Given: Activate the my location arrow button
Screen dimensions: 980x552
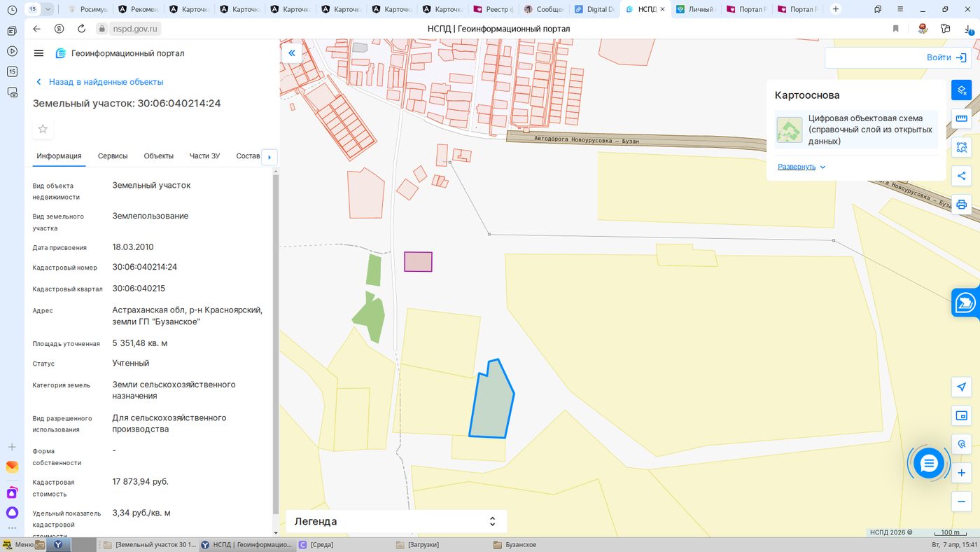Looking at the screenshot, I should click(x=961, y=387).
